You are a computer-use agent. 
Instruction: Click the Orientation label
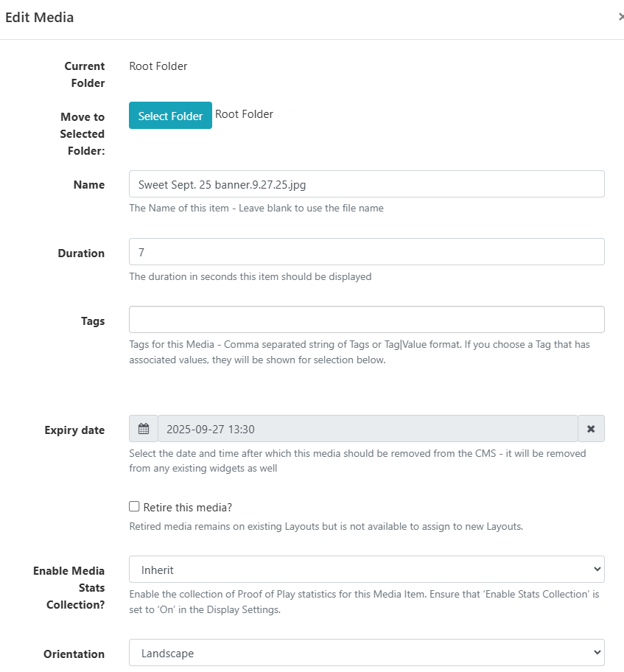coord(74,654)
